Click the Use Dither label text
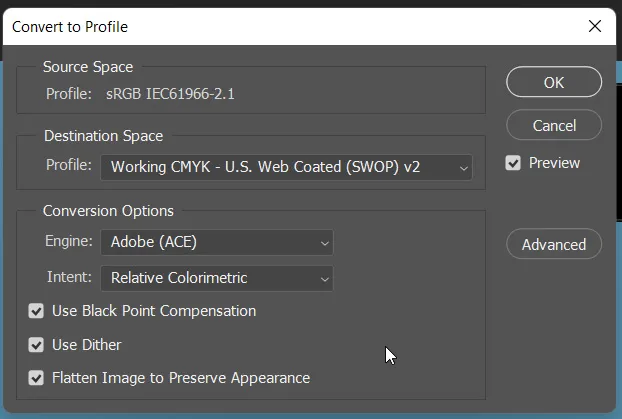The image size is (622, 419). coord(87,345)
